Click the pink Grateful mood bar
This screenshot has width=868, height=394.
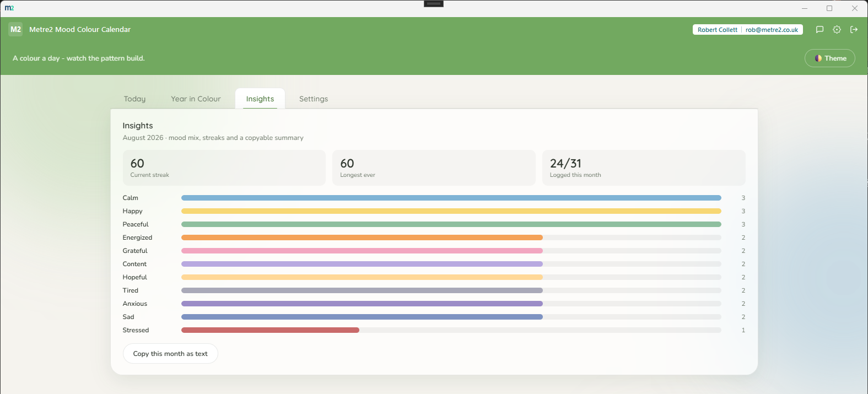[x=362, y=251]
